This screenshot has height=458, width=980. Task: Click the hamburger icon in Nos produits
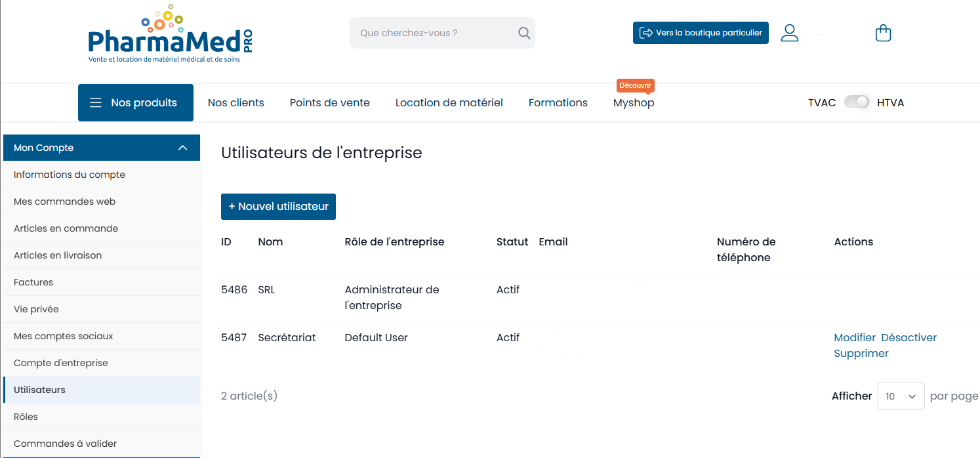point(96,103)
